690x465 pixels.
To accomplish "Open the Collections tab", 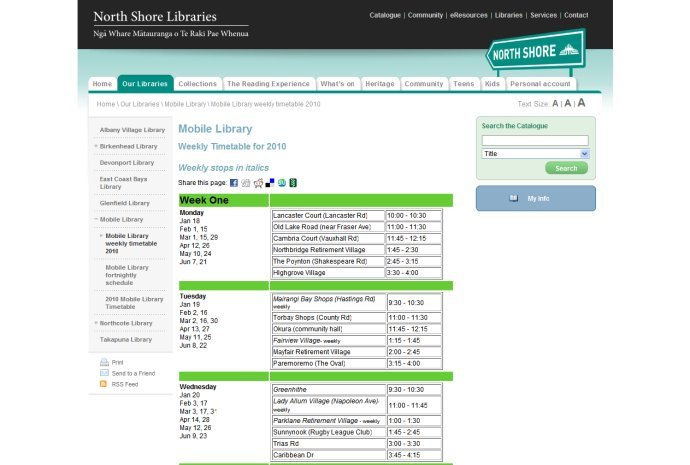I will tap(197, 84).
